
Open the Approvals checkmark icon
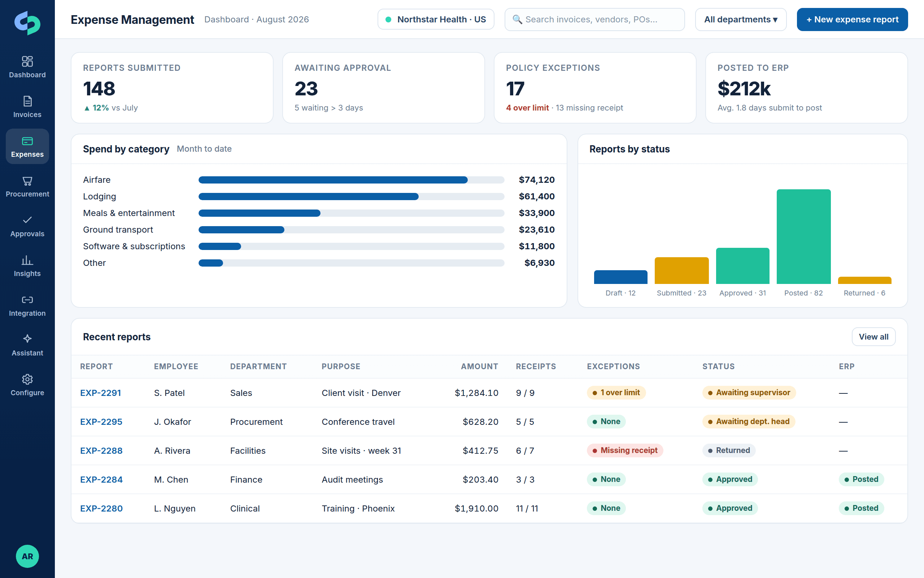(x=27, y=220)
